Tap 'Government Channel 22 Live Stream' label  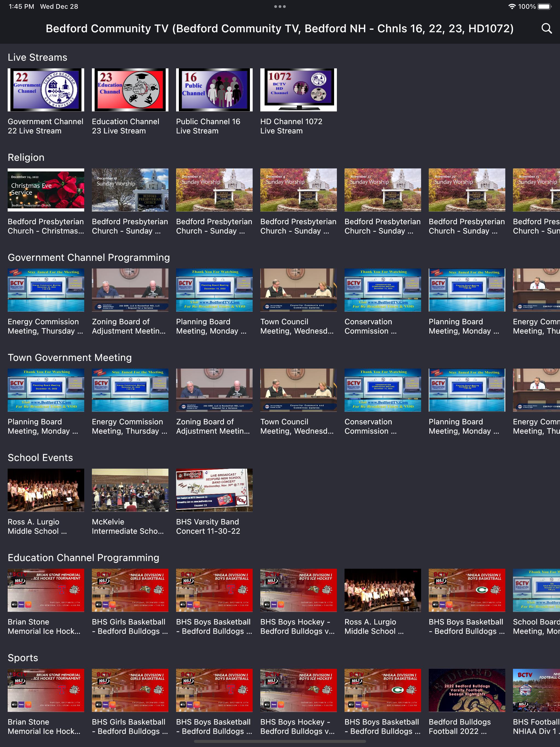tap(46, 126)
